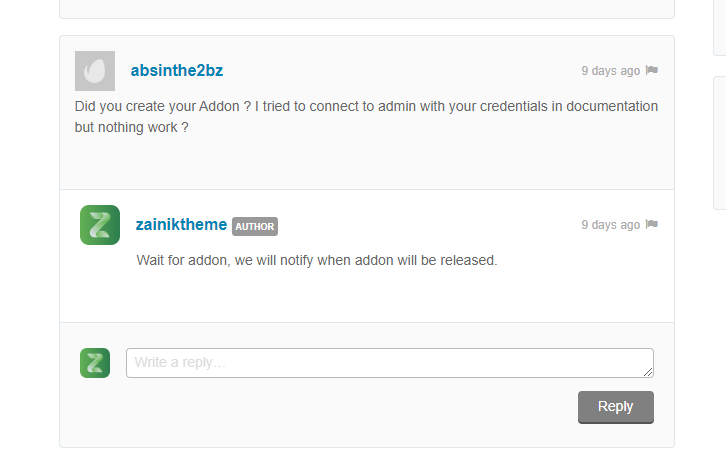Focus the 'Write a reply…' text field
726x463 pixels.
click(x=390, y=363)
